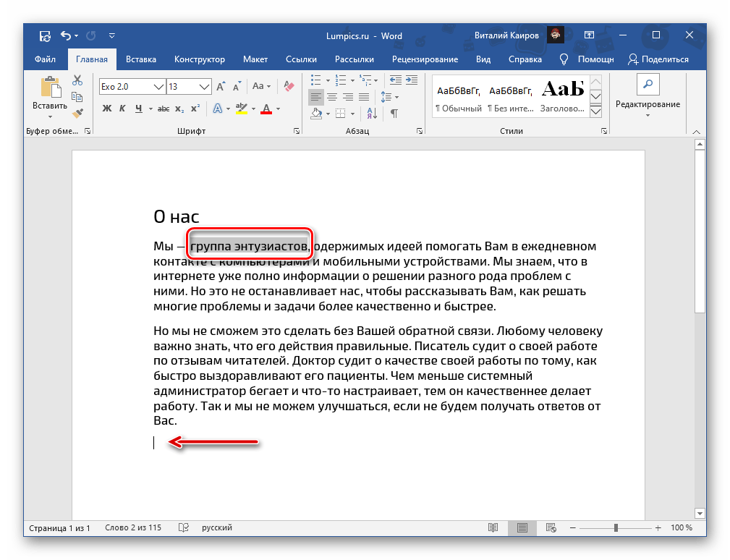Open the Файл tab
The width and height of the screenshot is (730, 560).
point(45,59)
